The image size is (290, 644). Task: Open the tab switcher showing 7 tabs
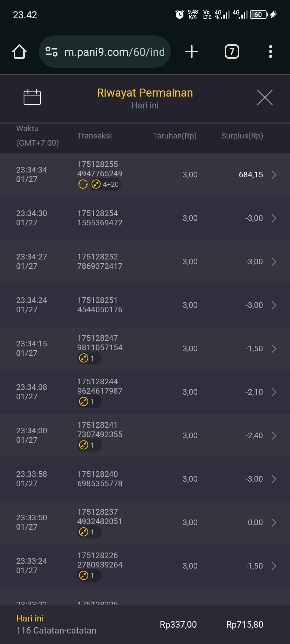232,52
